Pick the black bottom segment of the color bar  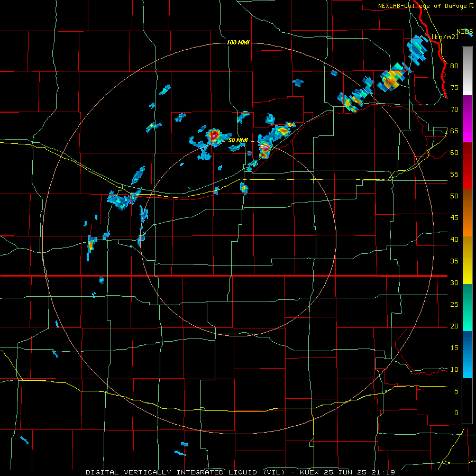click(467, 401)
